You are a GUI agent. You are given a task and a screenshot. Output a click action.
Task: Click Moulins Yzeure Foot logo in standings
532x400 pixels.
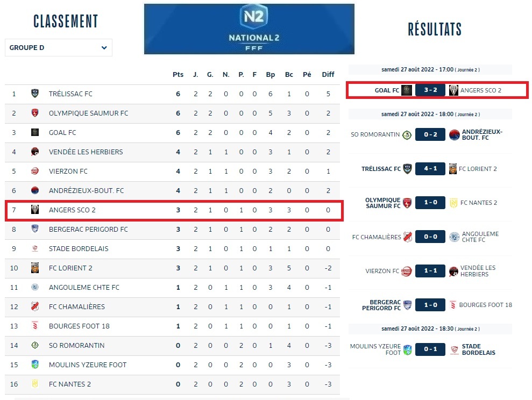pos(35,365)
